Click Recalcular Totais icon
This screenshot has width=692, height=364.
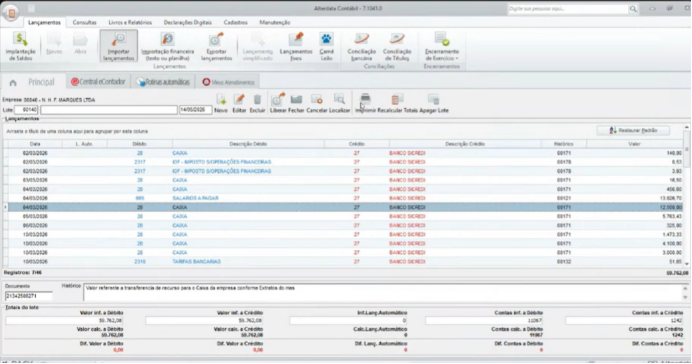pos(397,104)
